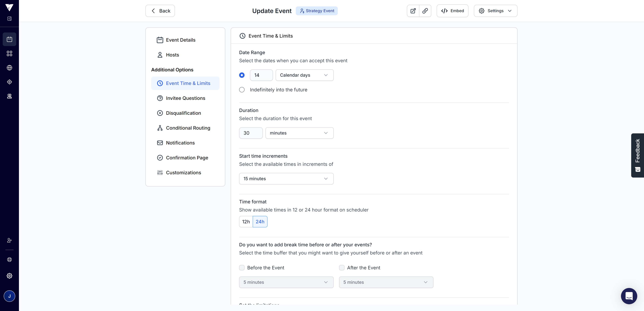Enable After the Event checkbox
This screenshot has height=311, width=644.
tap(341, 268)
